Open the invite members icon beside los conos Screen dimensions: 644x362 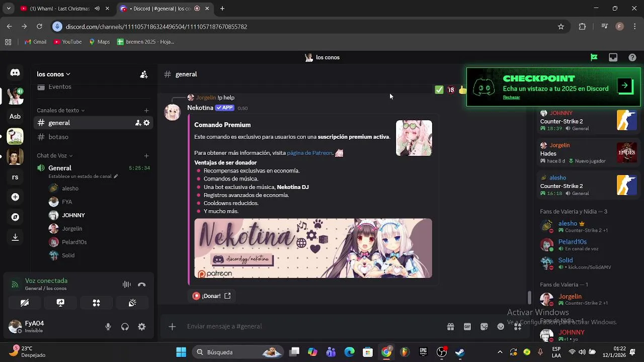(144, 74)
